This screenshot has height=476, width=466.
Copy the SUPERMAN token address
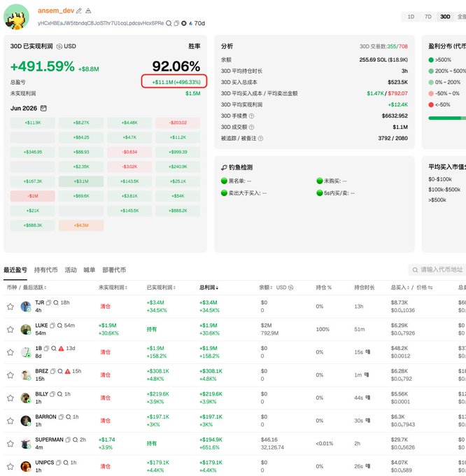(68, 440)
